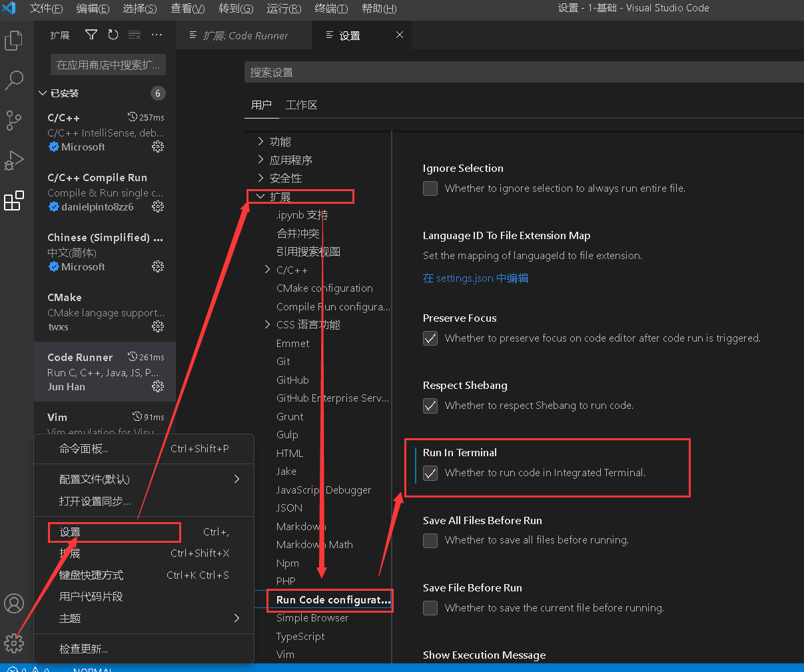
Task: Open the Extensions view icon
Action: coord(13,200)
